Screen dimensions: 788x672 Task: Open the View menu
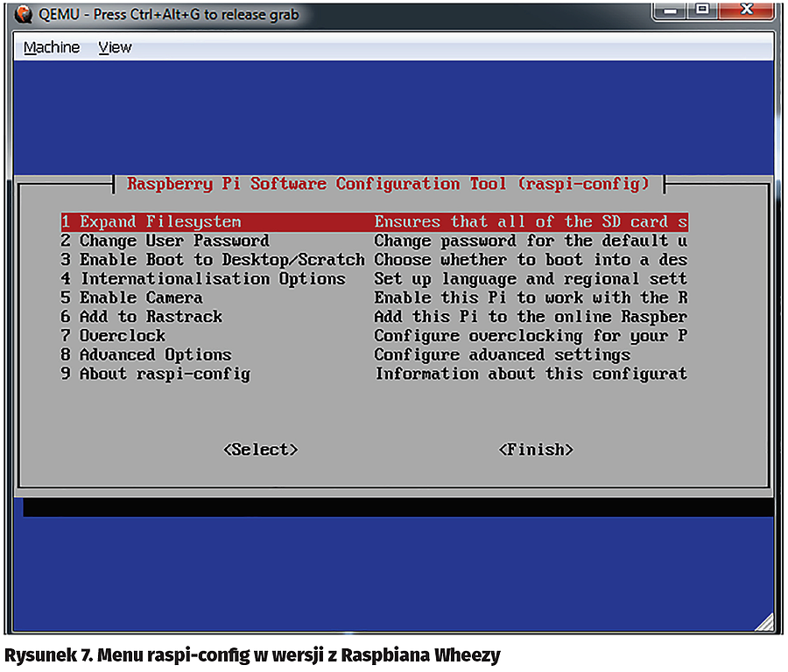115,47
